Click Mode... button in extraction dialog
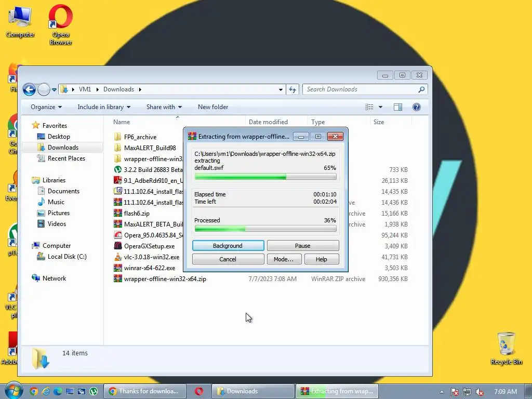This screenshot has height=399, width=532. coord(284,259)
